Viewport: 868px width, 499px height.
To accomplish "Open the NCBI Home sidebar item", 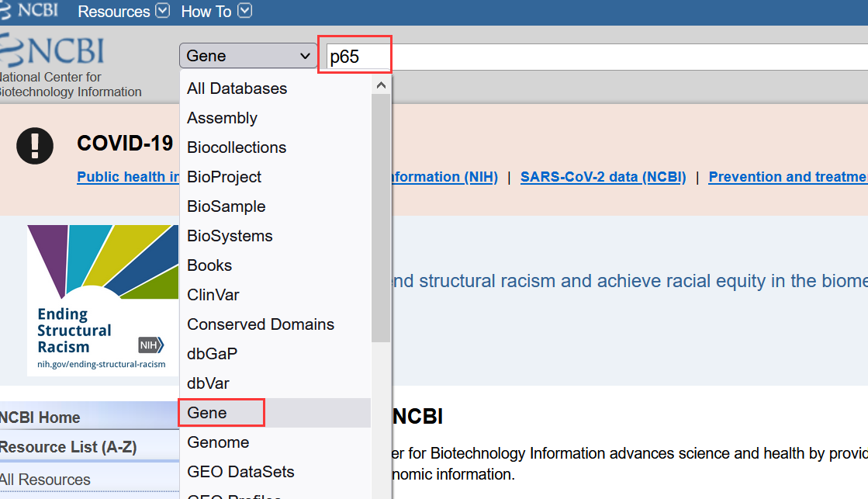I will 40,418.
